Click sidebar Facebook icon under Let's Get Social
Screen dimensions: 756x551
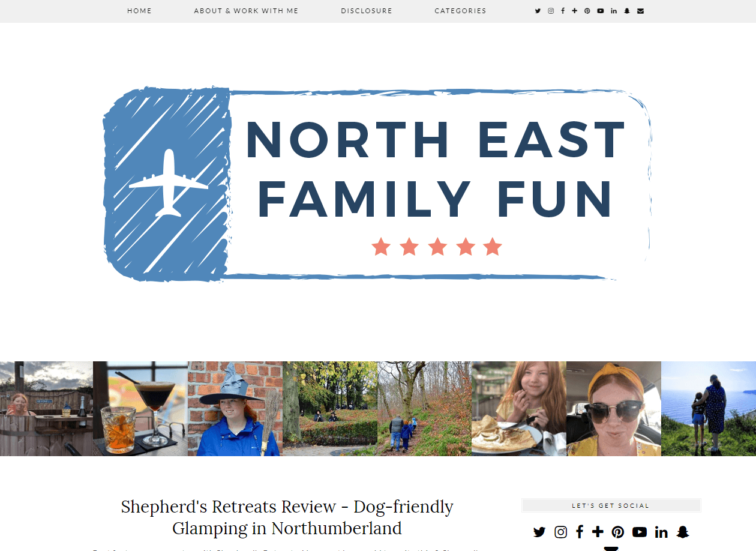[580, 532]
